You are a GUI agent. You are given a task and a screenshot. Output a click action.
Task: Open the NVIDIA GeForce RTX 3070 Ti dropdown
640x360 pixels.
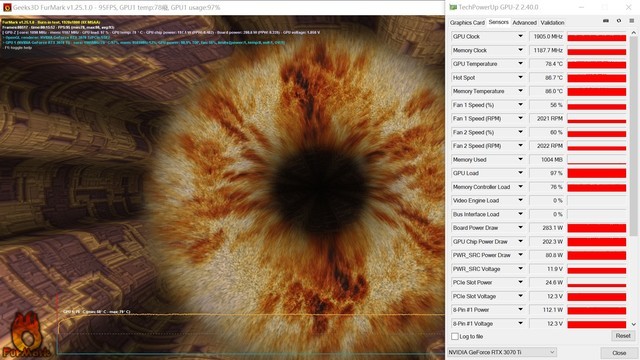pyautogui.click(x=502, y=352)
